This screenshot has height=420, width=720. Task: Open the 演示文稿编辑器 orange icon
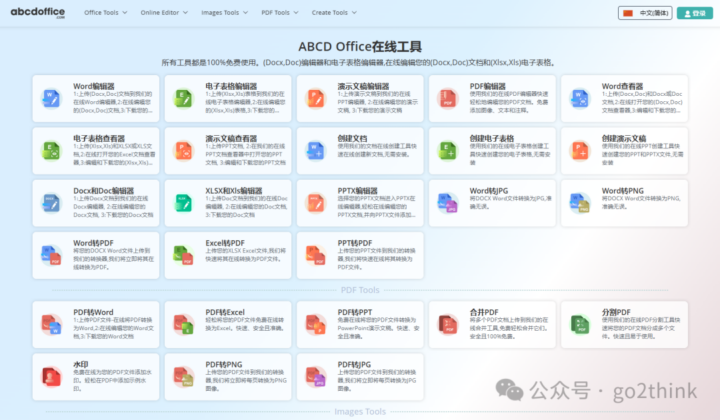315,98
